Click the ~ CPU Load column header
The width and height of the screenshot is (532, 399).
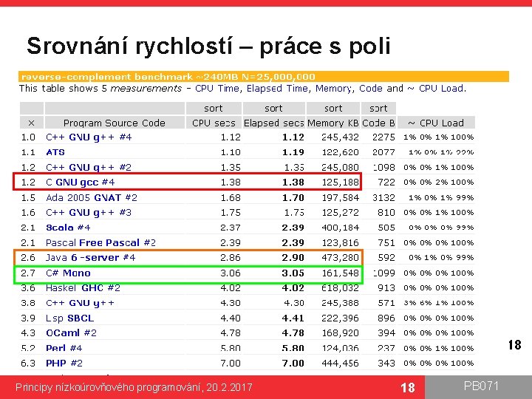pos(436,123)
